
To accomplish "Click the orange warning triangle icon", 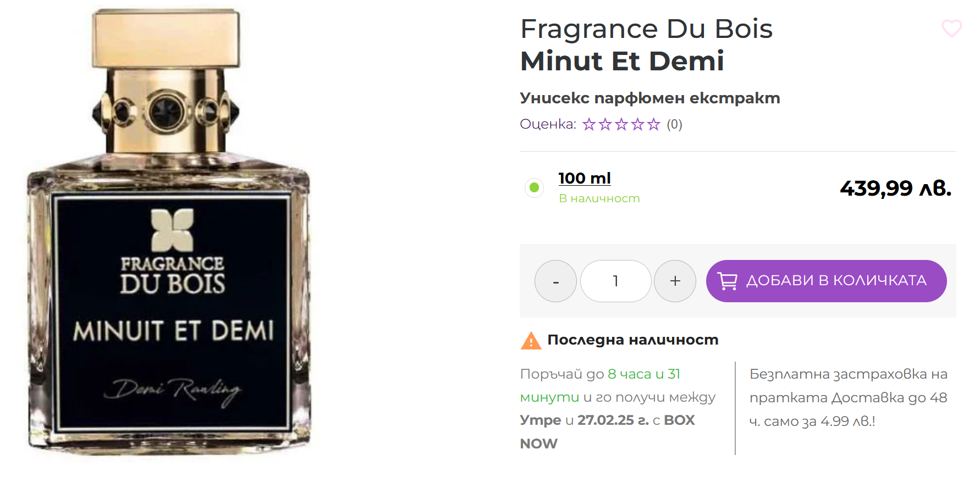I will point(531,341).
